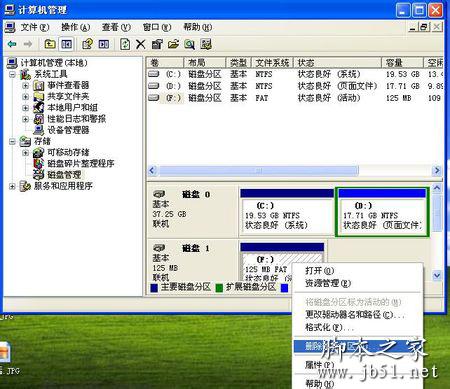
Task: Select the (C:) volume row in list
Action: pos(295,74)
